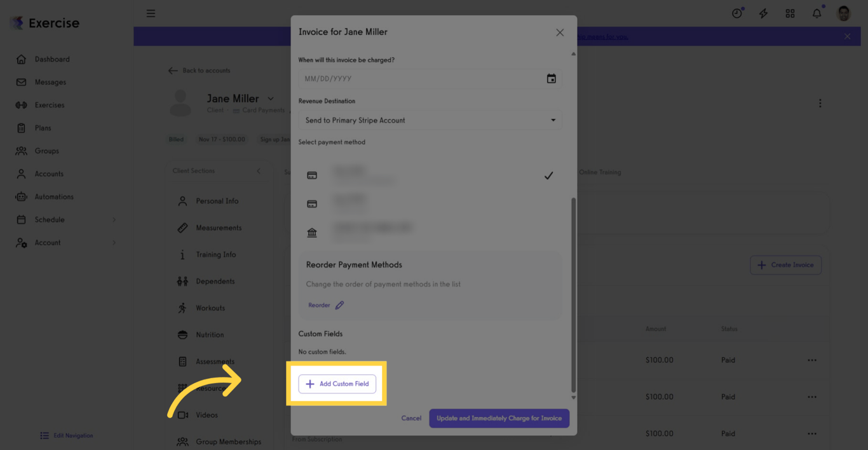Select the second card payment method

(430, 203)
